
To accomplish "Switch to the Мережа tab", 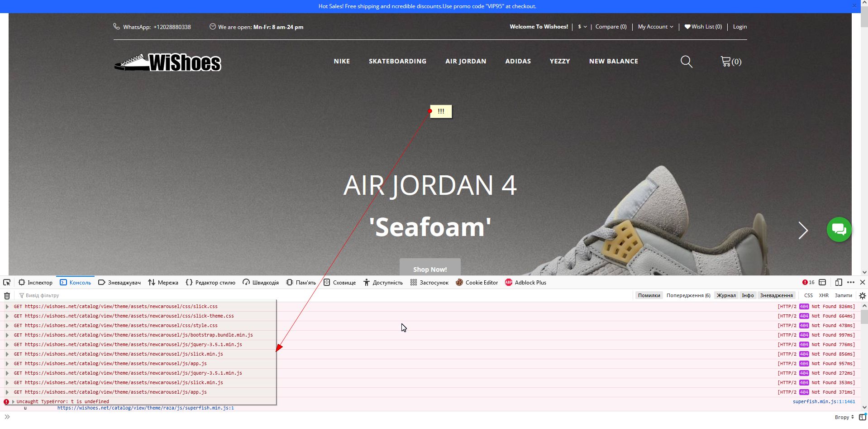I will pos(163,282).
